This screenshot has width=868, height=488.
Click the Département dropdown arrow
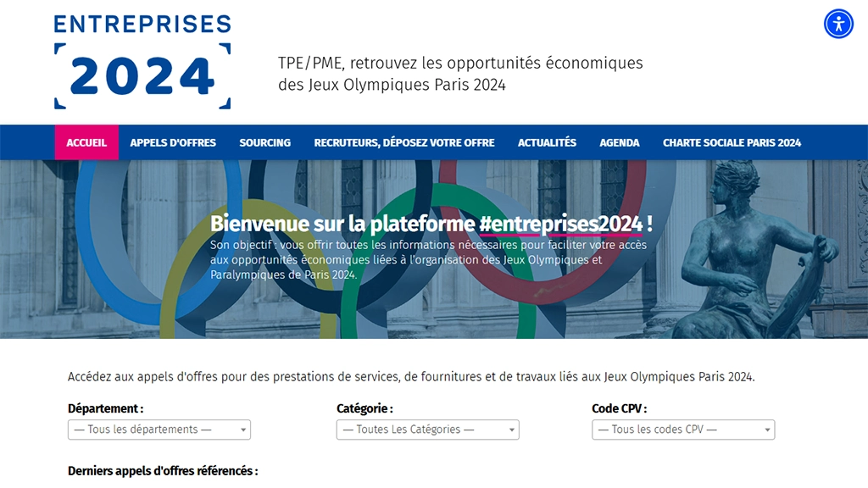click(242, 430)
